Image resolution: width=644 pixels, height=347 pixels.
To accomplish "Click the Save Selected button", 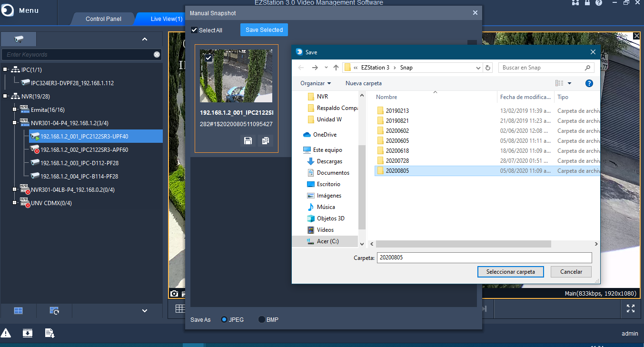I will tap(264, 30).
